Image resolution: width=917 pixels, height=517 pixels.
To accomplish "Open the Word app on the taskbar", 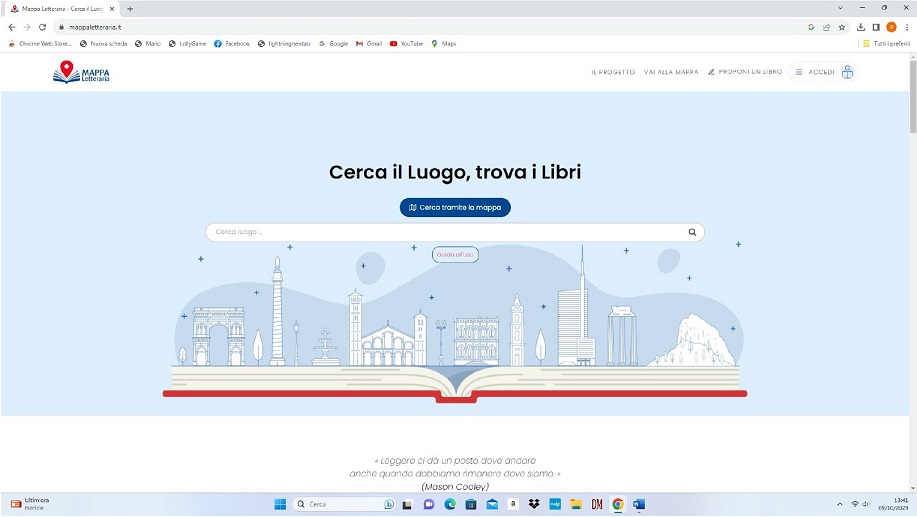I will (639, 504).
